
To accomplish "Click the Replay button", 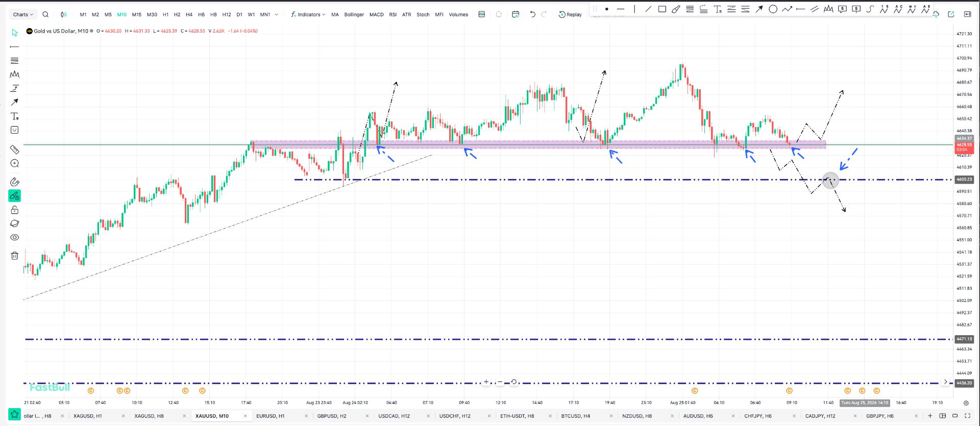I will pyautogui.click(x=570, y=14).
